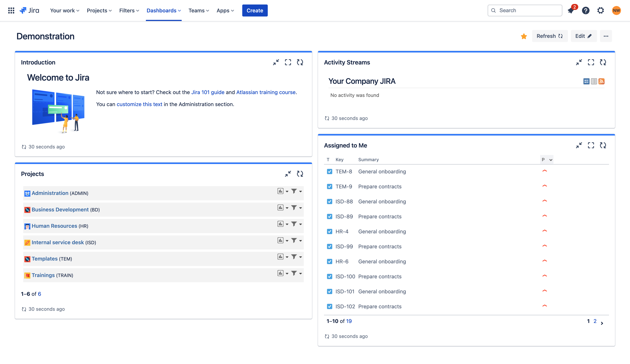Minimize the Projects gadget
This screenshot has height=364, width=630.
[x=288, y=174]
